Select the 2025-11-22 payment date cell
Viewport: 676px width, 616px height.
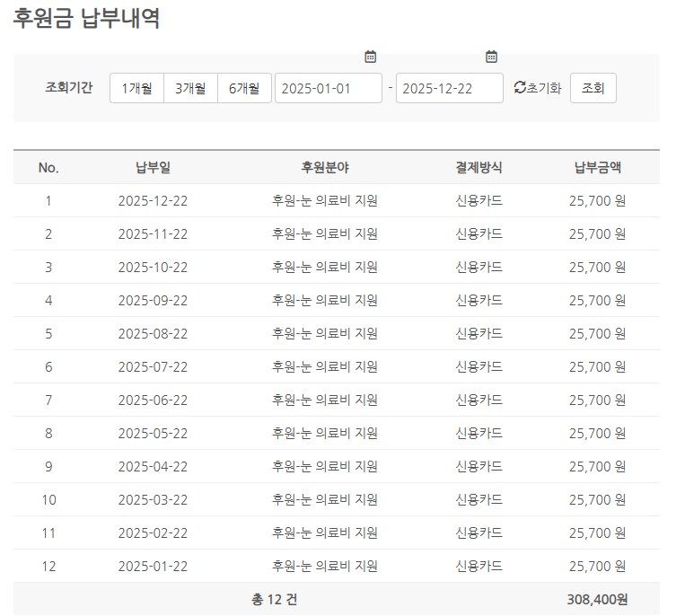coord(153,234)
